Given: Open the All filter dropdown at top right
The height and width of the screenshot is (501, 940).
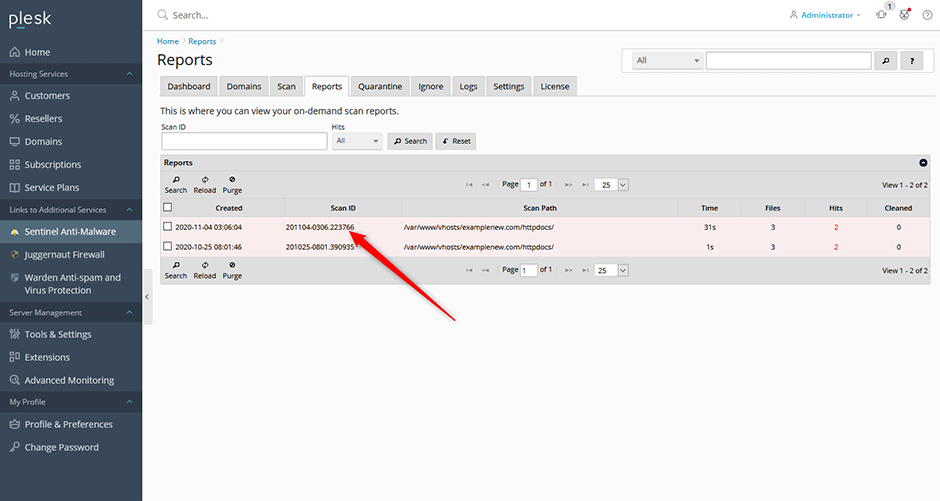Looking at the screenshot, I should [667, 61].
